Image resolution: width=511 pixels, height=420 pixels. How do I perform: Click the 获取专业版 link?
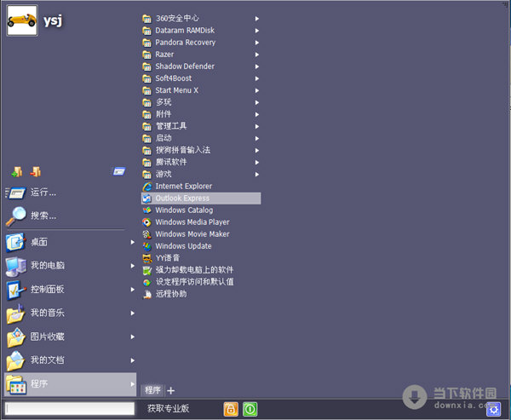click(x=168, y=408)
